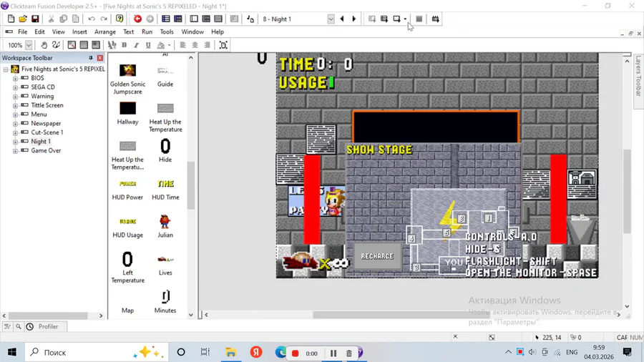This screenshot has height=362, width=644.
Task: Select the Cut-Scene 1 frame
Action: click(47, 132)
